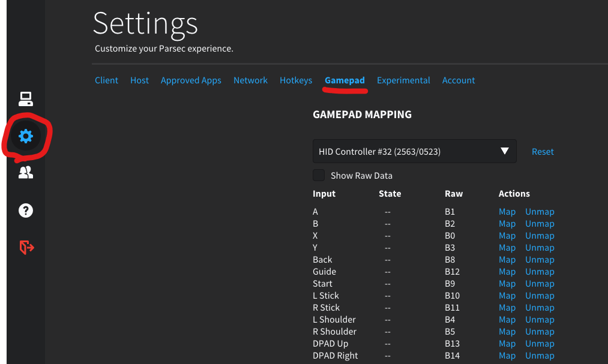Viewport: 608px width, 364px height.
Task: Click the B10 raw value for L Stick
Action: point(452,296)
